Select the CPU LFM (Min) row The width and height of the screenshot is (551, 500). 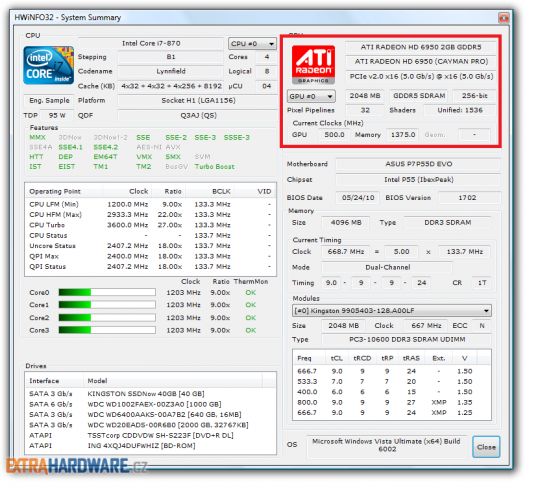tap(150, 204)
